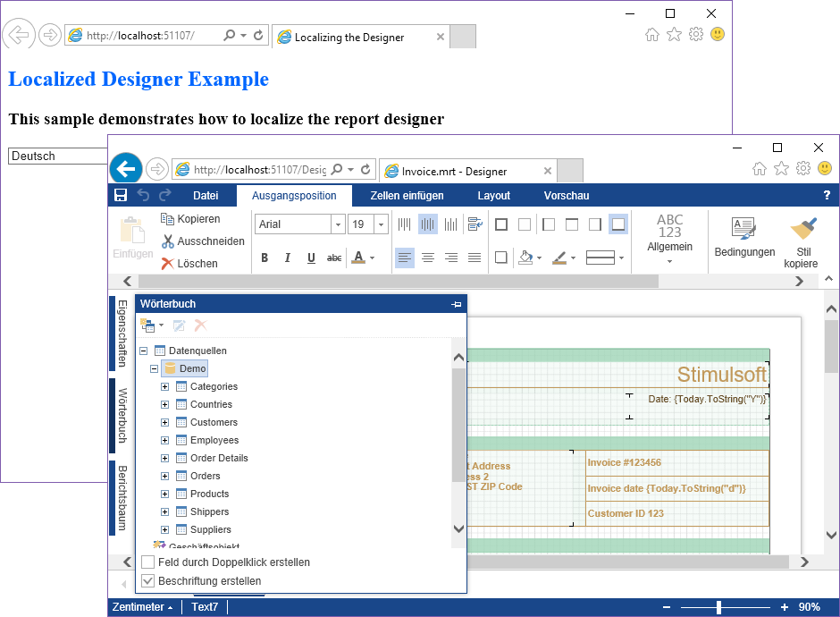The height and width of the screenshot is (617, 840).
Task: Click highlighted bottom border icon
Action: pos(618,224)
